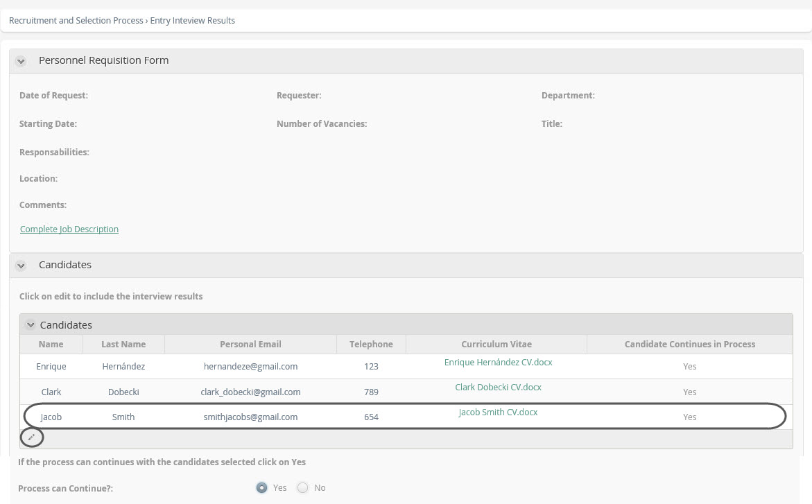Select No for Process can Continue

pyautogui.click(x=303, y=488)
